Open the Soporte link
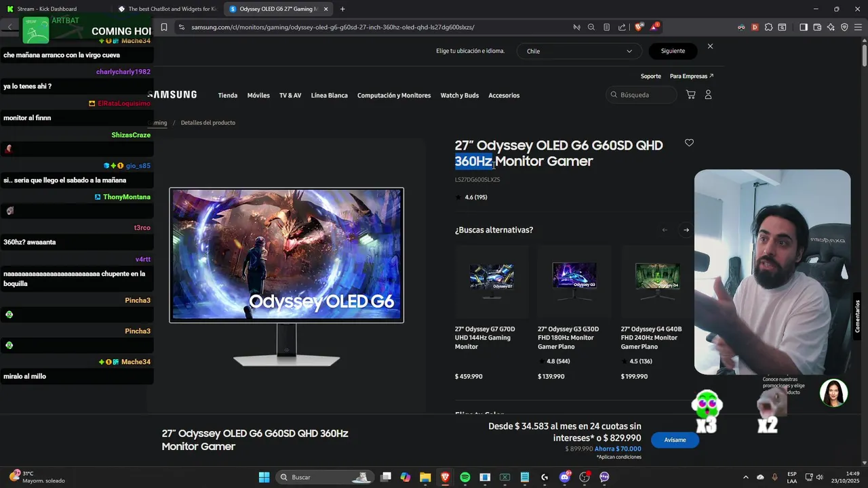Screen dimensions: 868x488 click(651, 76)
